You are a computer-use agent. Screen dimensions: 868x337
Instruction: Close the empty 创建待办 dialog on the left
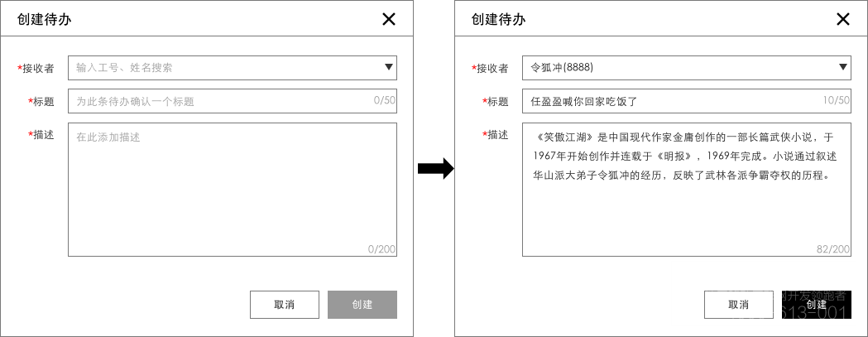[x=389, y=19]
